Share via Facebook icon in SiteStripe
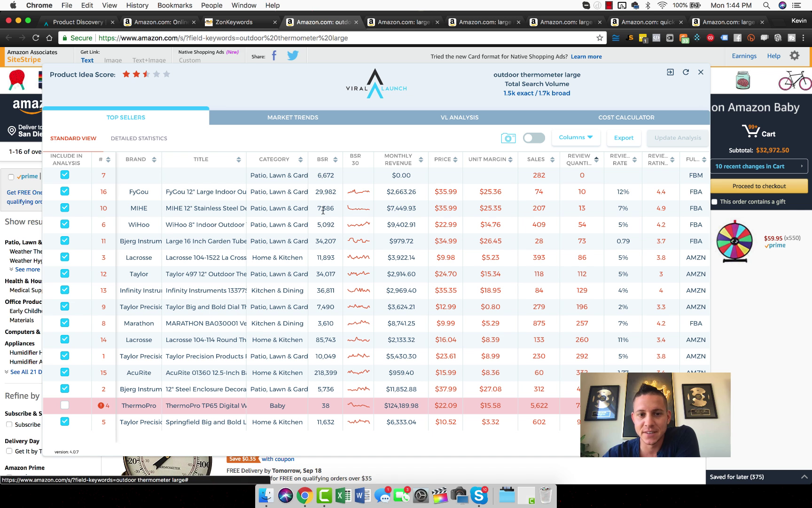This screenshot has width=812, height=508. coord(274,56)
